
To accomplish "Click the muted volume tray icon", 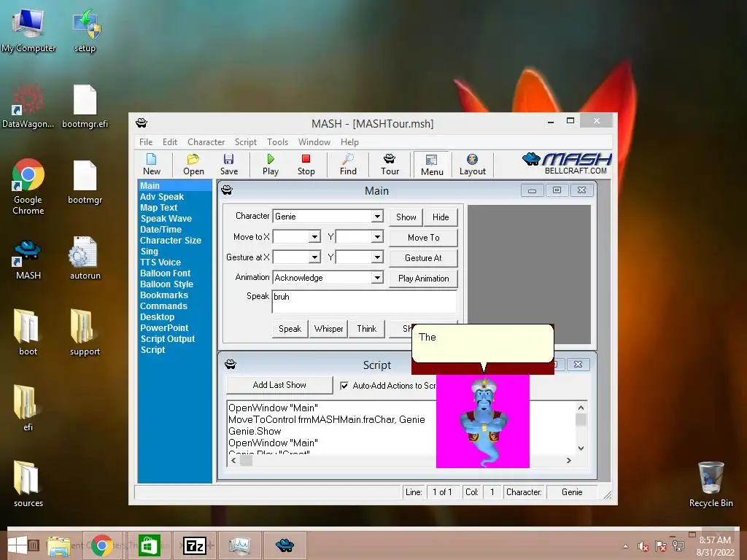I will (x=643, y=547).
